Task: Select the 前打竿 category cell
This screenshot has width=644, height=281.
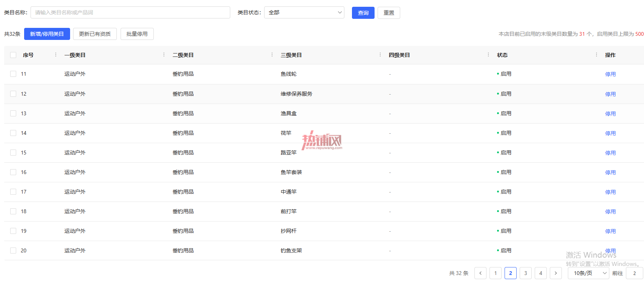Action: (x=289, y=211)
